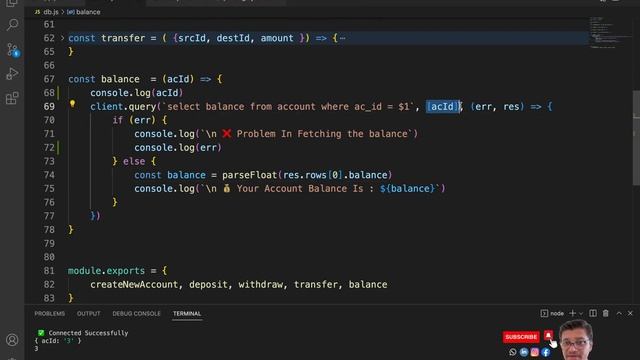Click the red Subscribe button

(x=521, y=337)
